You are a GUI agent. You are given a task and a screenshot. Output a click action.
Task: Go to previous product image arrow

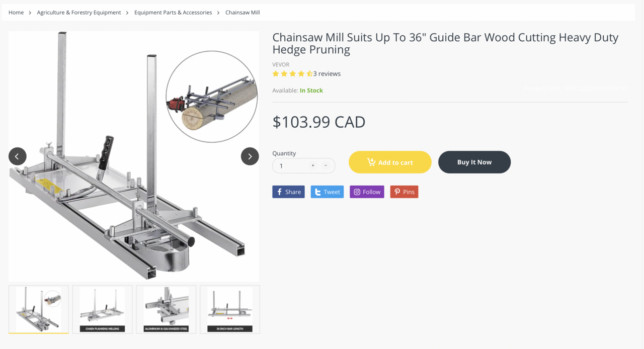[17, 156]
